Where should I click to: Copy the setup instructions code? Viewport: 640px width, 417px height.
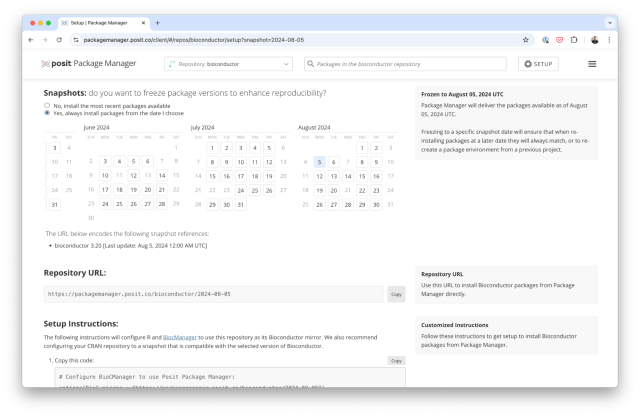(396, 360)
